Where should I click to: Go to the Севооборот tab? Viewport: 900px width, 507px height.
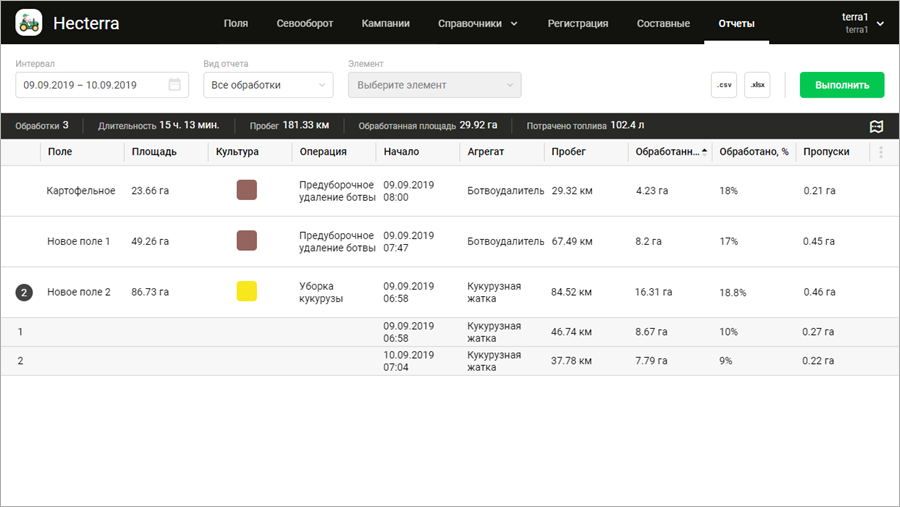(x=305, y=23)
